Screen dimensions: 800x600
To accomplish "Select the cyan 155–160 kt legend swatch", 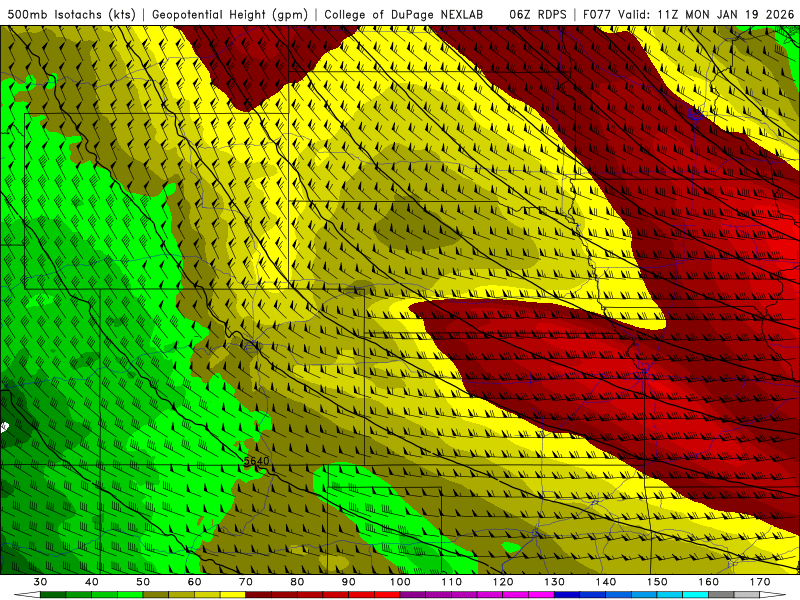I will coord(695,595).
